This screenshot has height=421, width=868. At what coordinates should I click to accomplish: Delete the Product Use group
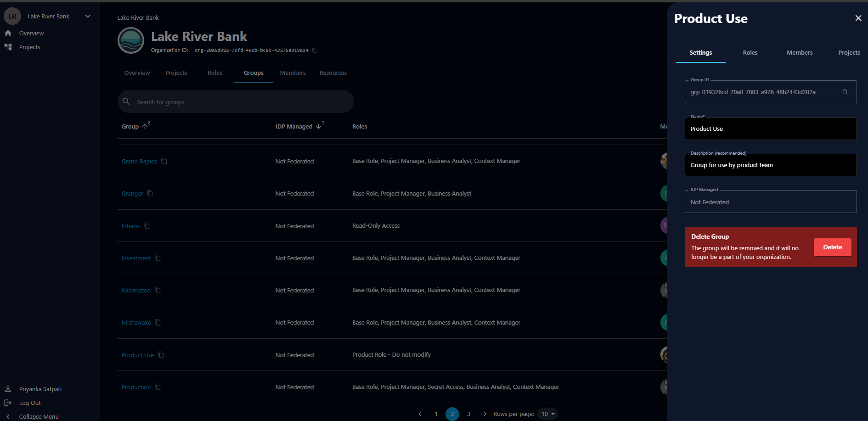832,247
